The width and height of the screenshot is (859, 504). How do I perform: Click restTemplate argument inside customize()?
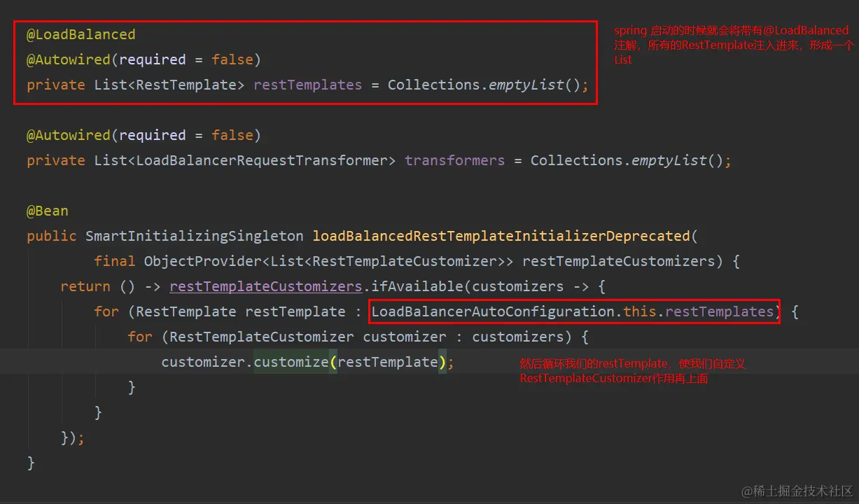point(388,362)
